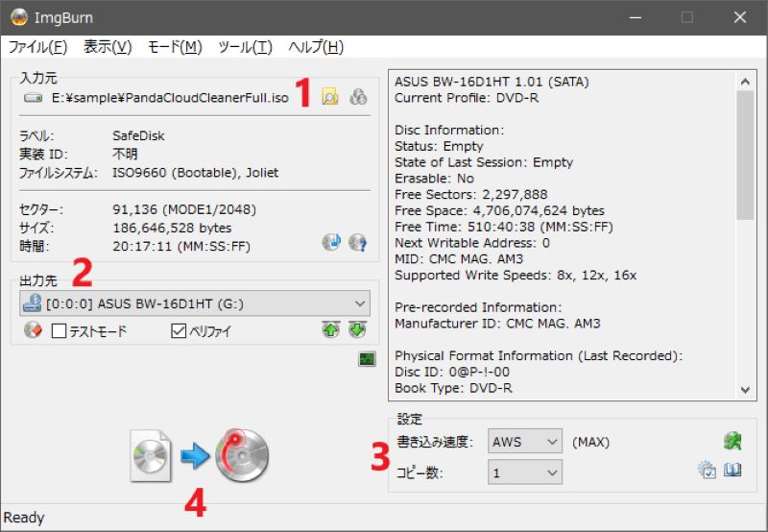Click the (MAX) label beside write speed

(x=590, y=443)
